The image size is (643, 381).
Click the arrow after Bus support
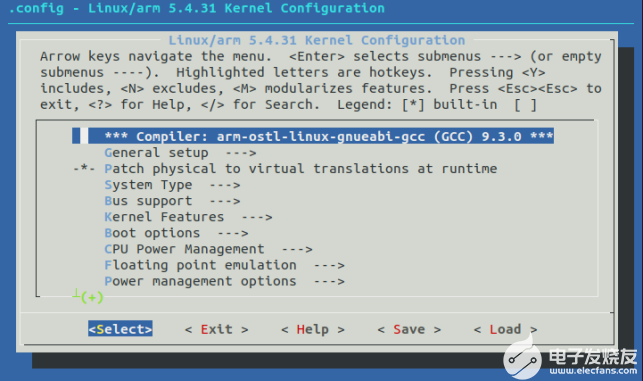[x=225, y=201]
